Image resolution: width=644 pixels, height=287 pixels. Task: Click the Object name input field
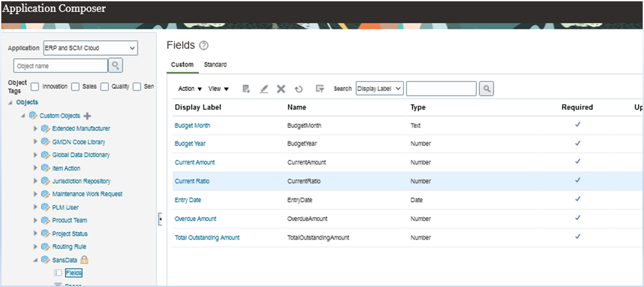61,65
